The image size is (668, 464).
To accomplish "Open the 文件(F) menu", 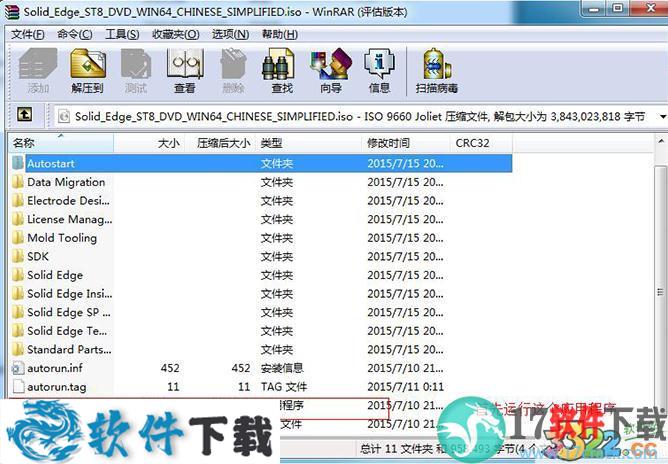I will tap(28, 34).
